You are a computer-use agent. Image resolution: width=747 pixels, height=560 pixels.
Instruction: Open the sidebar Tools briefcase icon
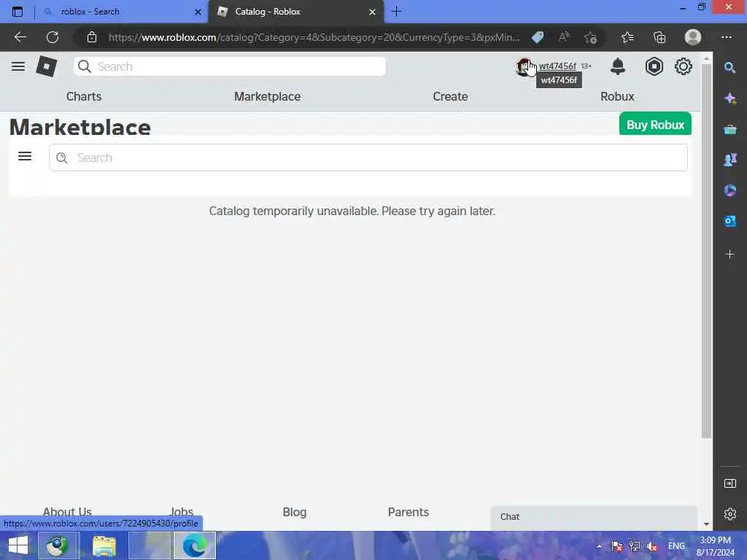[x=729, y=129]
